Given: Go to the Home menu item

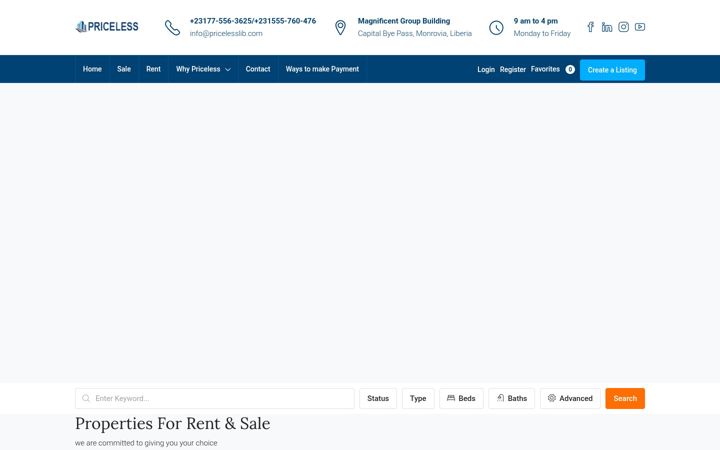Looking at the screenshot, I should pyautogui.click(x=92, y=69).
